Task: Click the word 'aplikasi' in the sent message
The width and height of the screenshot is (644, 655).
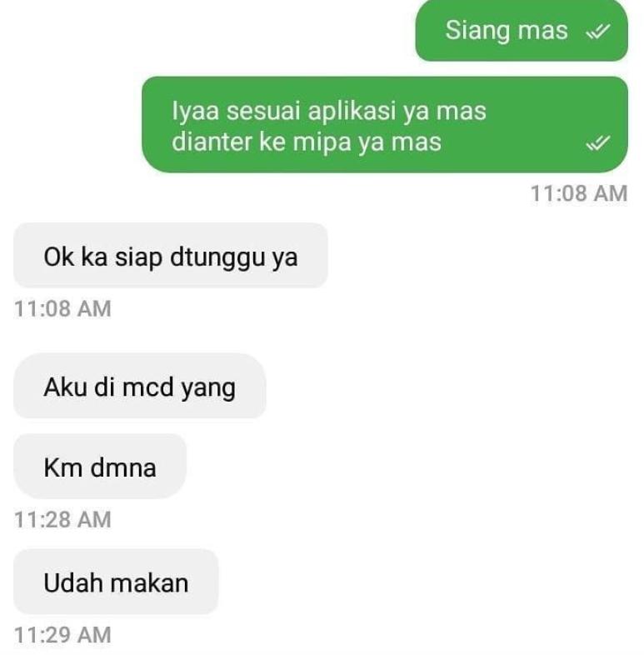Action: [x=352, y=112]
